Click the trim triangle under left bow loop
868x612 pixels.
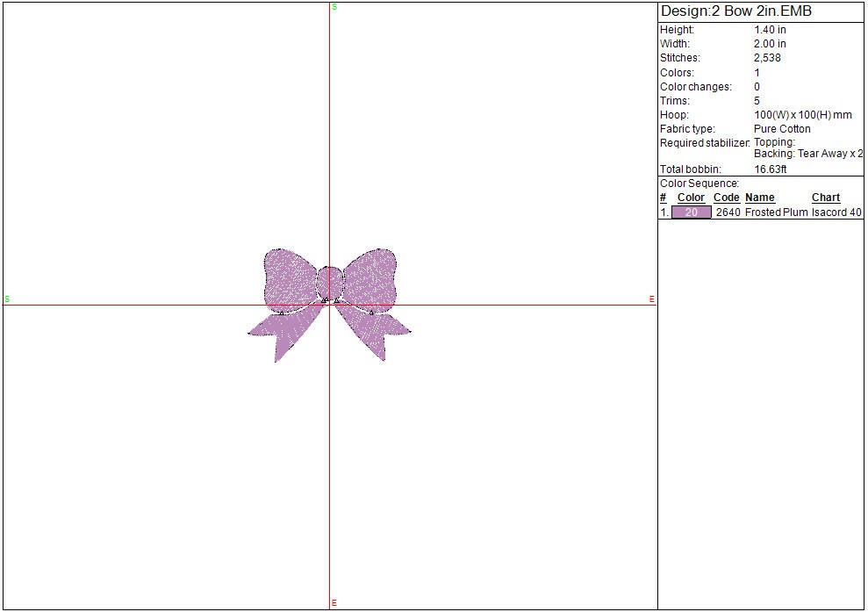282,312
